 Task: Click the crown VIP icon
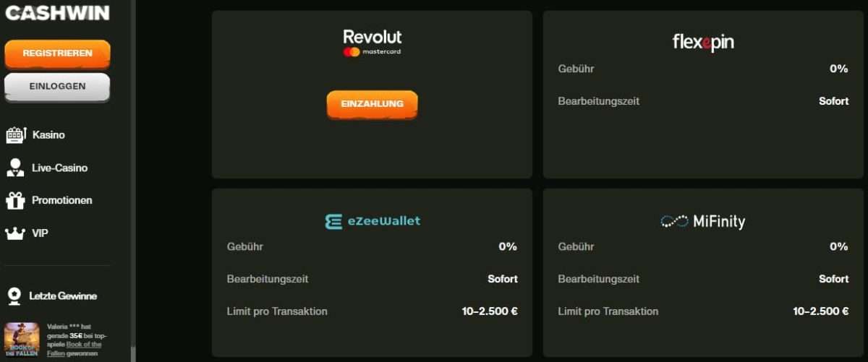pos(15,233)
